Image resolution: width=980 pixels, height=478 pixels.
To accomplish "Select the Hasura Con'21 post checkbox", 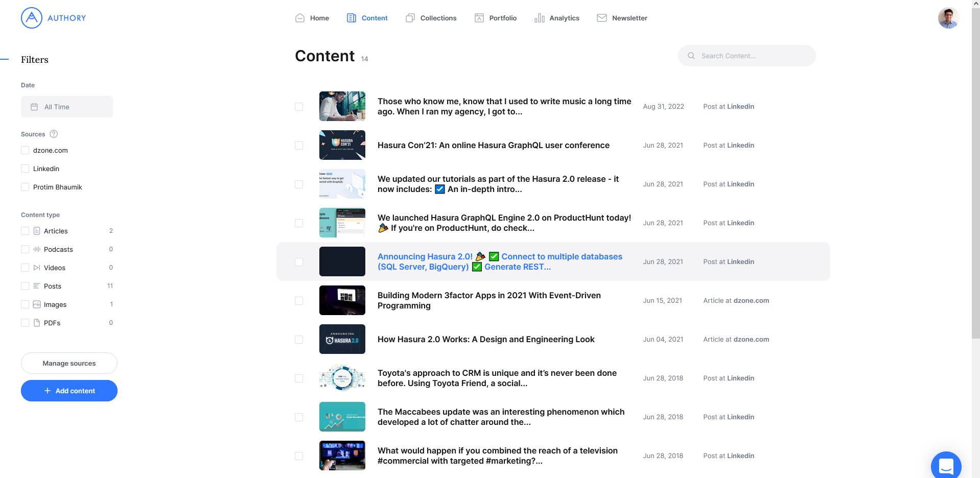I will pos(299,146).
